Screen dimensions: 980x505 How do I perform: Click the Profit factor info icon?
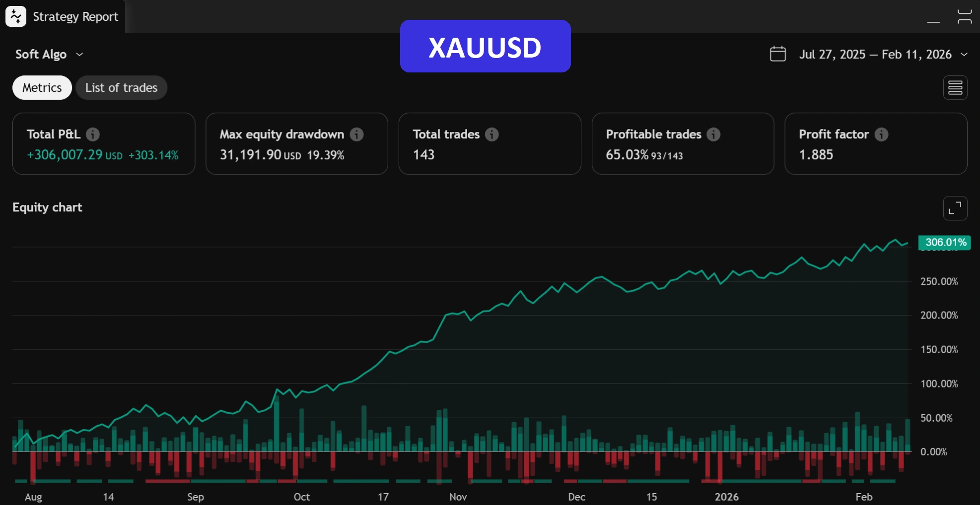tap(881, 134)
